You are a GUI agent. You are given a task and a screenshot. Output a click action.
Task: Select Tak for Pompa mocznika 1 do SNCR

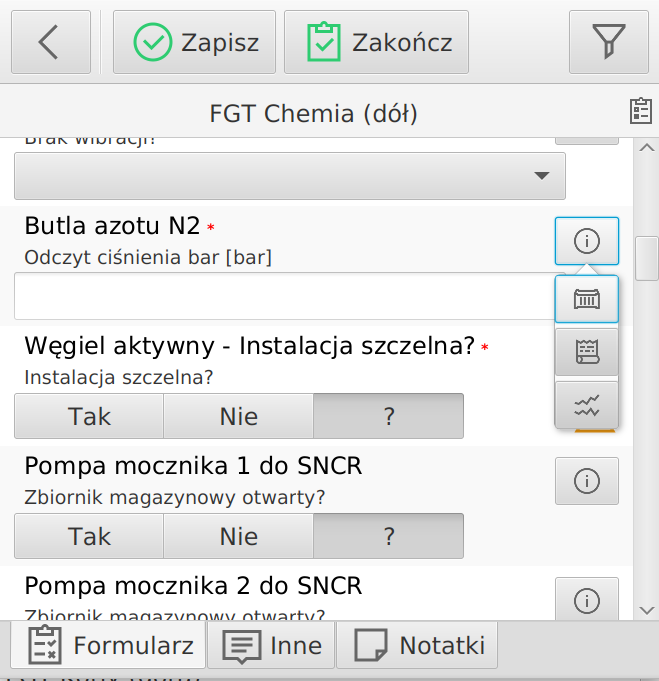click(x=89, y=536)
